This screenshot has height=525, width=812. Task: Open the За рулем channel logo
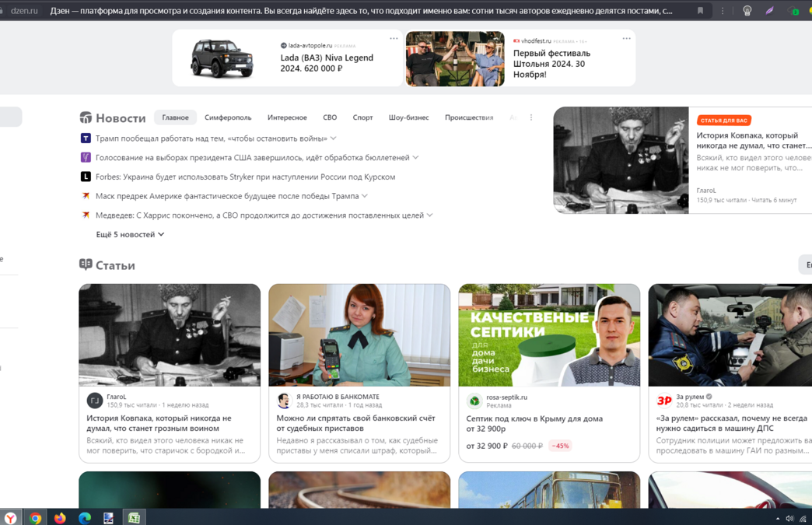664,401
